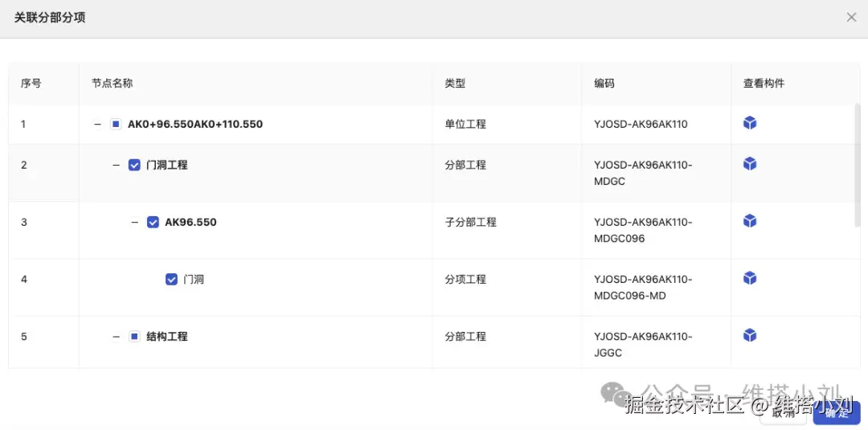Select all via AK0+96.550AK0+110.550 checkbox
Image resolution: width=868 pixels, height=430 pixels.
tap(116, 124)
